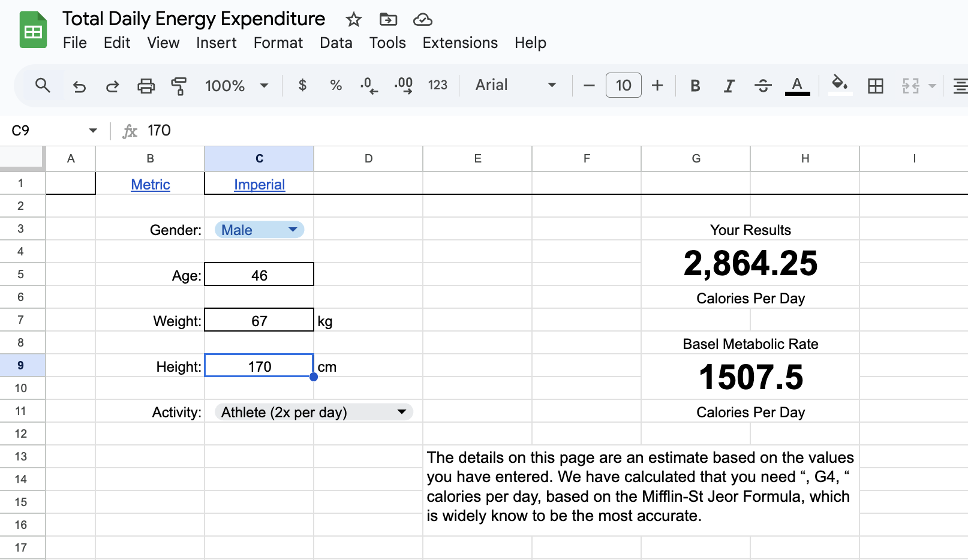Toggle bold formatting

[x=695, y=86]
